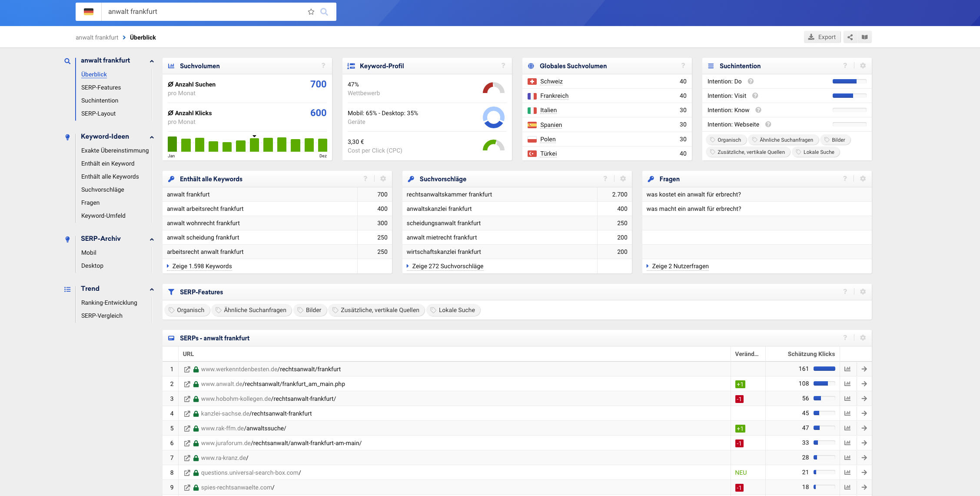Open Exakte Übereinstimmung in sidebar
The height and width of the screenshot is (496, 980).
115,150
